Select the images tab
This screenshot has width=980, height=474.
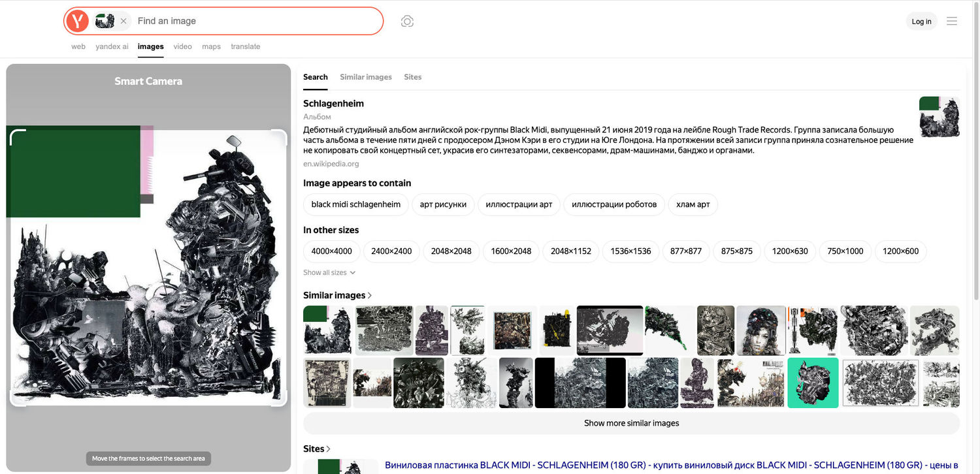click(x=150, y=46)
